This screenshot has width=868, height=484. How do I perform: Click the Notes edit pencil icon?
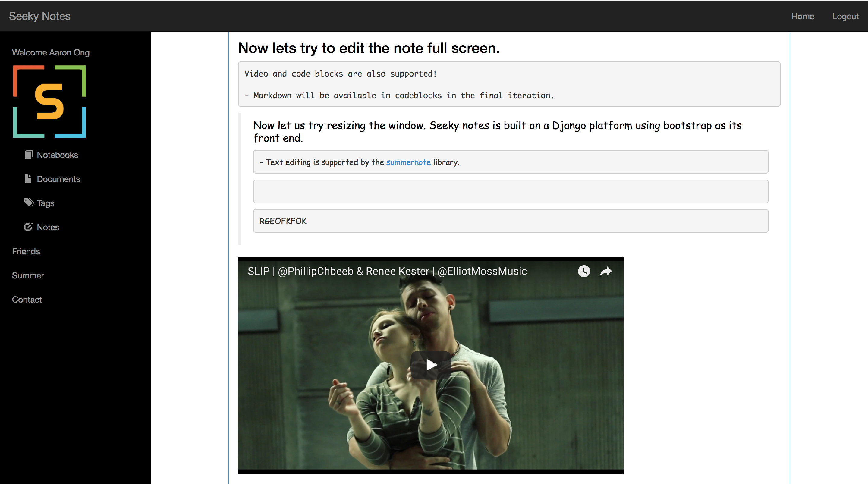click(x=28, y=227)
